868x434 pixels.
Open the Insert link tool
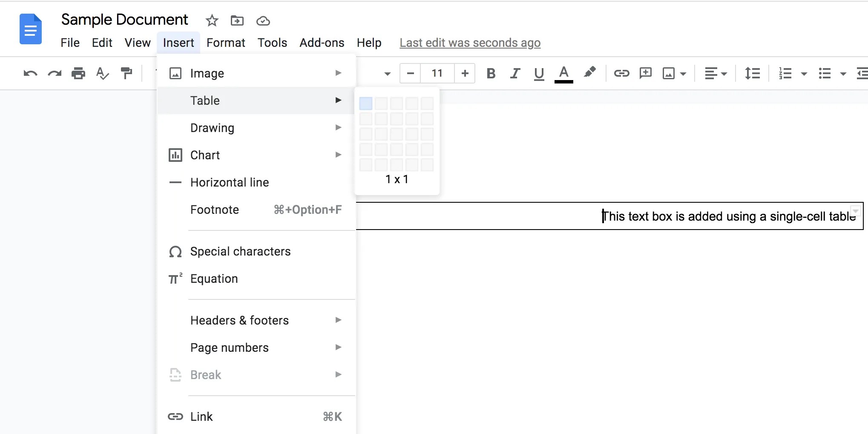point(621,73)
